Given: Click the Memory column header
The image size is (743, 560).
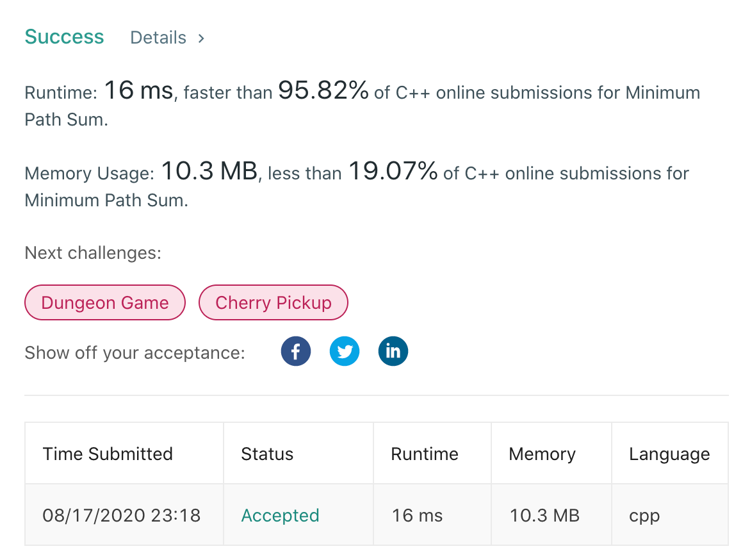Looking at the screenshot, I should pyautogui.click(x=542, y=454).
